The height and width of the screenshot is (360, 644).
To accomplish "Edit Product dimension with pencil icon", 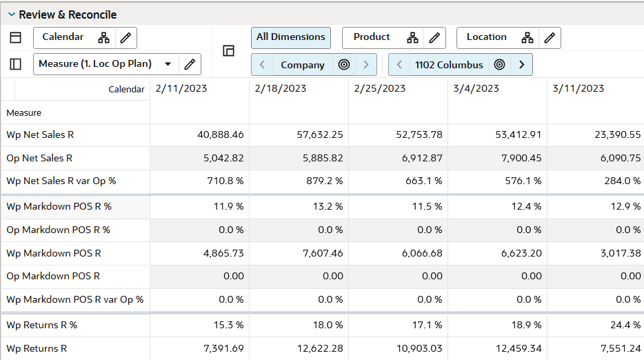I will click(434, 38).
